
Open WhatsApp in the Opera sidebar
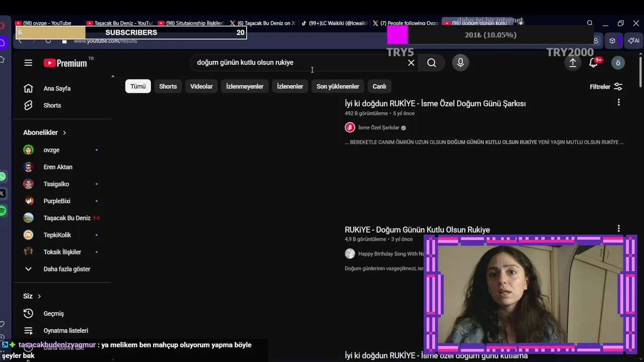coord(3,176)
